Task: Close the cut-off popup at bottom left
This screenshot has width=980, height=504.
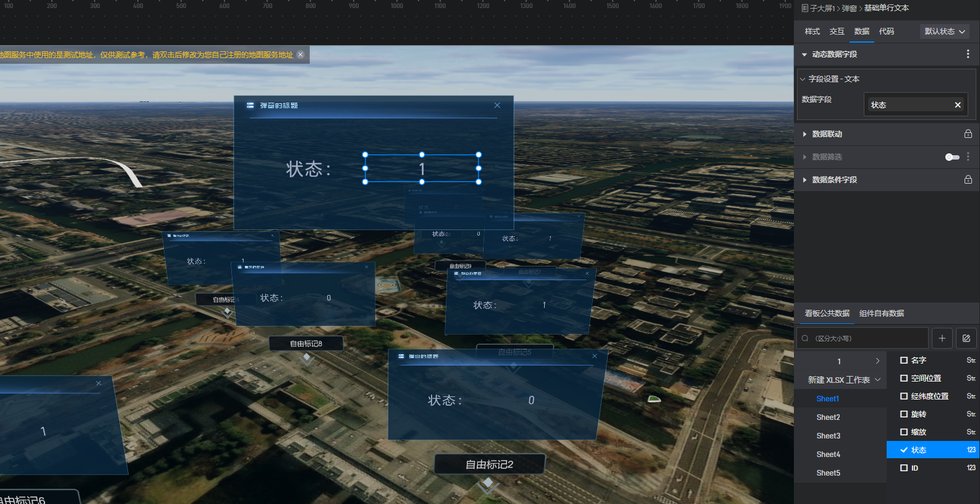Action: [98, 383]
